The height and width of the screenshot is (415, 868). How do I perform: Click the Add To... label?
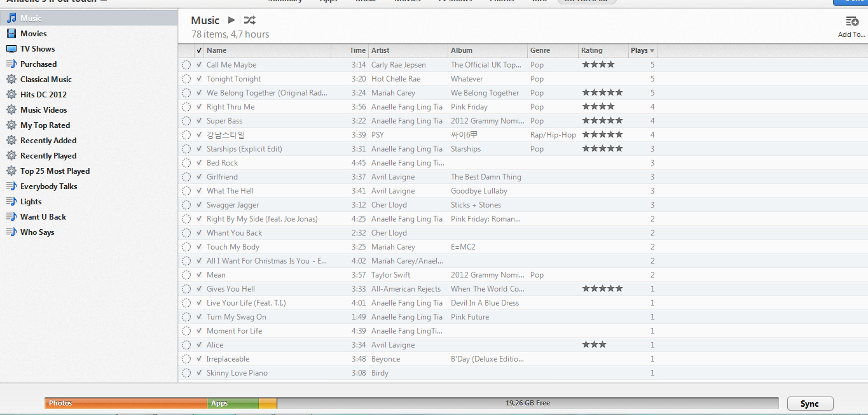[x=851, y=34]
